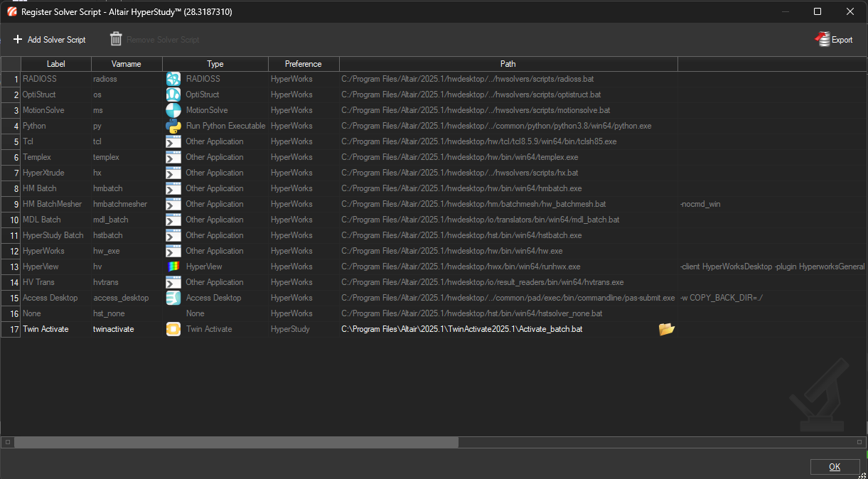The width and height of the screenshot is (868, 479).
Task: Select the Twin Activate label cell
Action: point(56,329)
